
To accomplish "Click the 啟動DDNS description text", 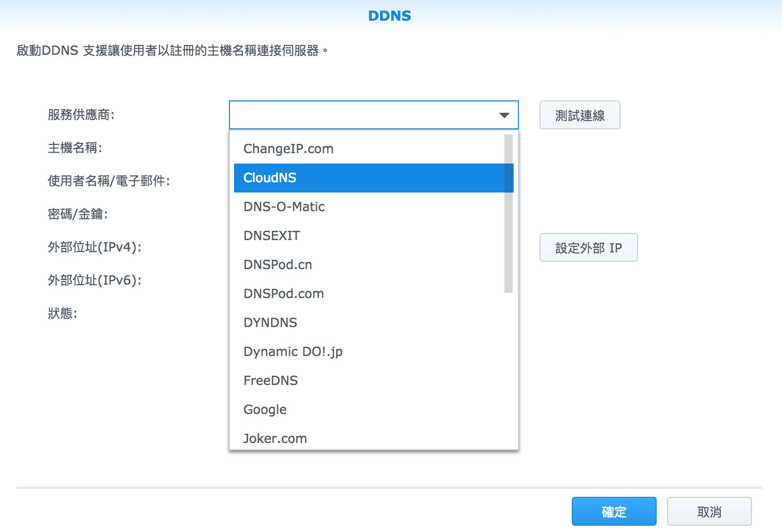I will tap(172, 51).
